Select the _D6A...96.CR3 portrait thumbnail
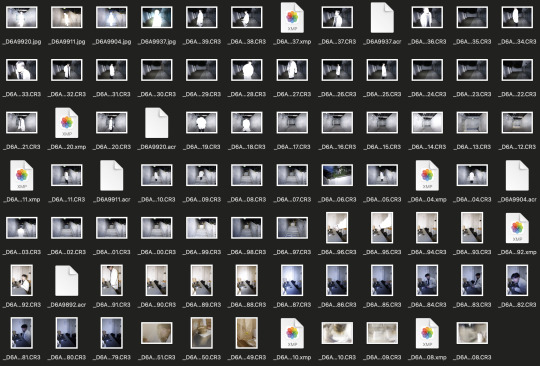 [337, 228]
